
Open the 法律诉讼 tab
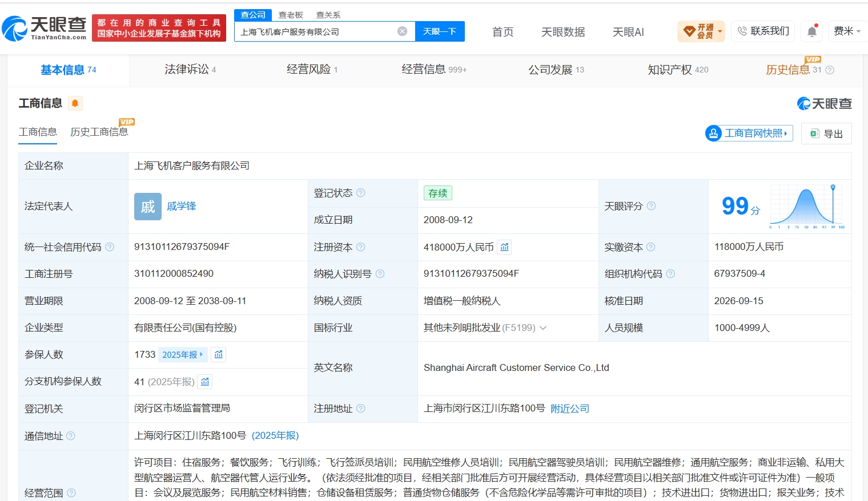point(190,70)
